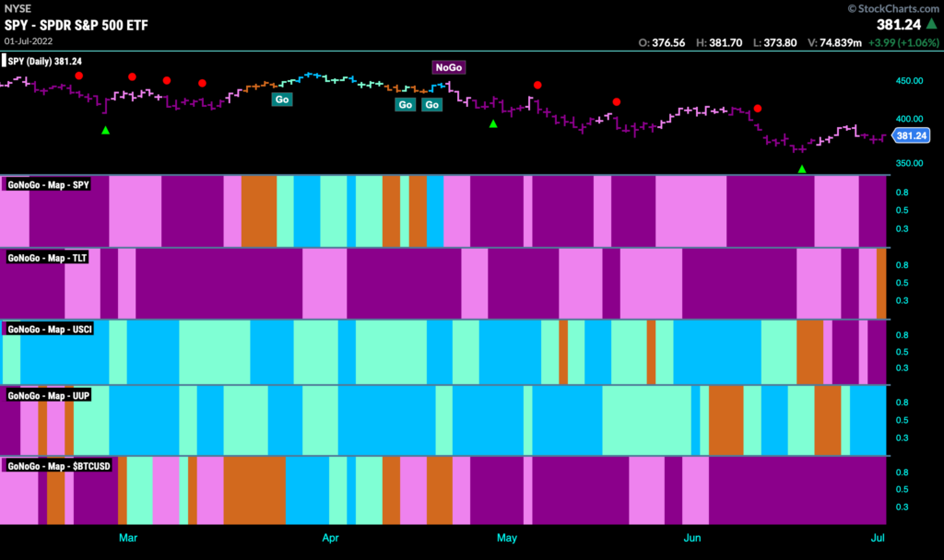Click the Go label near early April
The width and height of the screenshot is (944, 560).
click(x=282, y=99)
